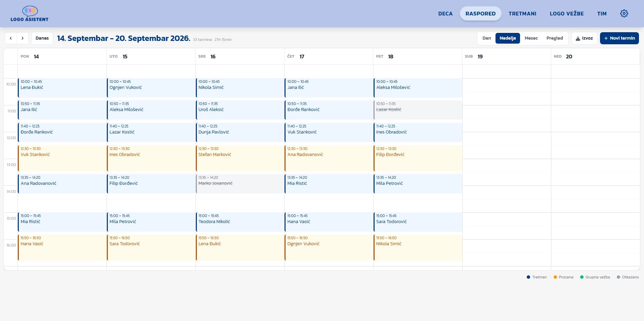Image resolution: width=644 pixels, height=321 pixels.
Task: Click the NED 20 day header
Action: 595,56
